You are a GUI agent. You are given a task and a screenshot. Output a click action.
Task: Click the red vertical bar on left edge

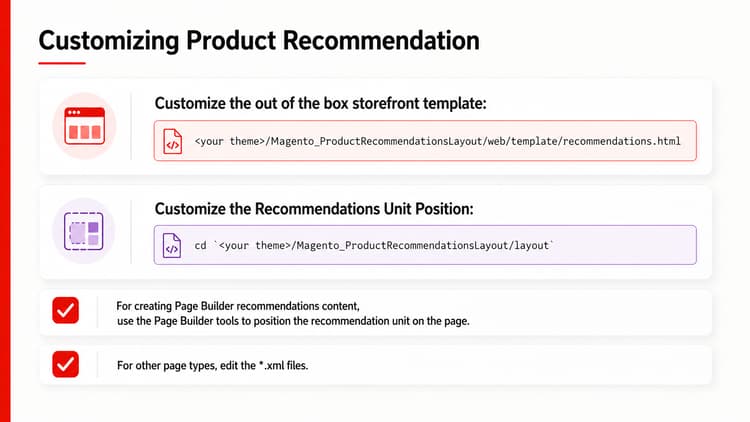pos(5,211)
